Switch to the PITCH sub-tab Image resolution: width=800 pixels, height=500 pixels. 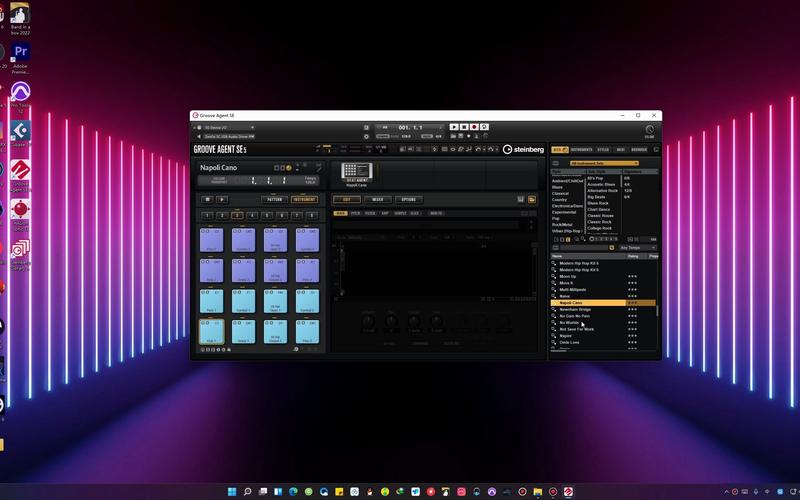(x=355, y=213)
